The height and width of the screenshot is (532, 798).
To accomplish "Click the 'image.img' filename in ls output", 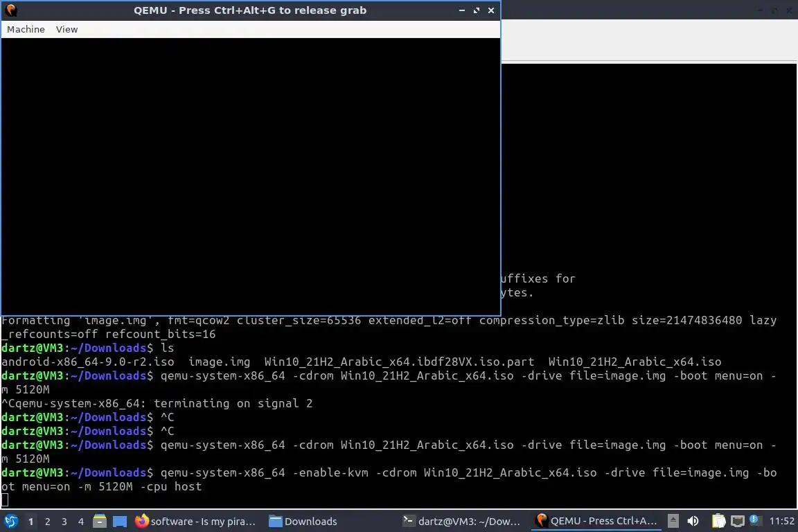I will click(220, 362).
